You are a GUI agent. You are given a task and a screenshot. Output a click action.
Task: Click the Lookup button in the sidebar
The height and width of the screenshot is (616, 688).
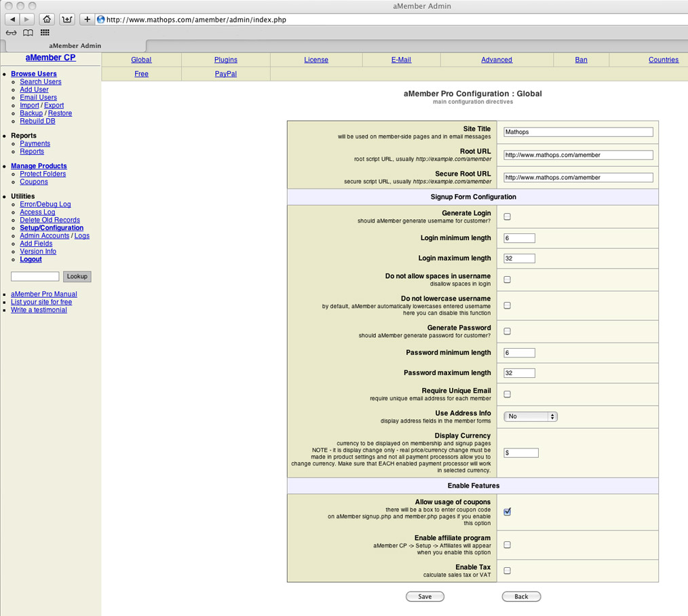click(x=77, y=277)
